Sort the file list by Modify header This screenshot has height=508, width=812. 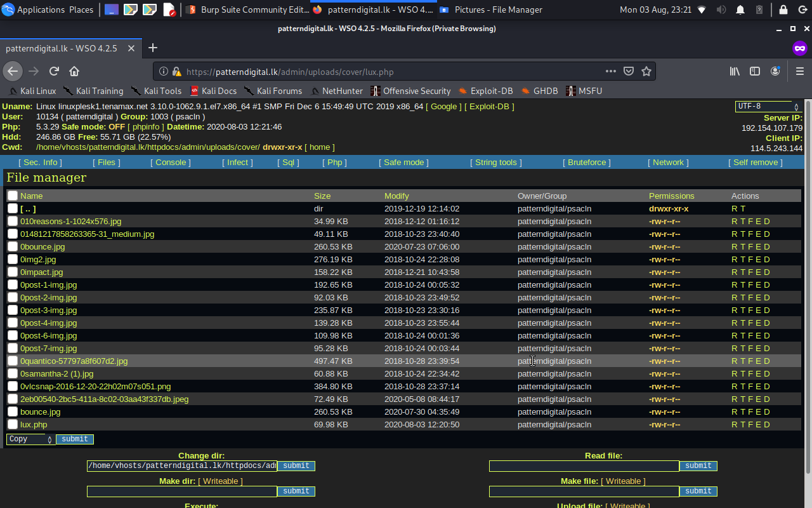pos(396,196)
